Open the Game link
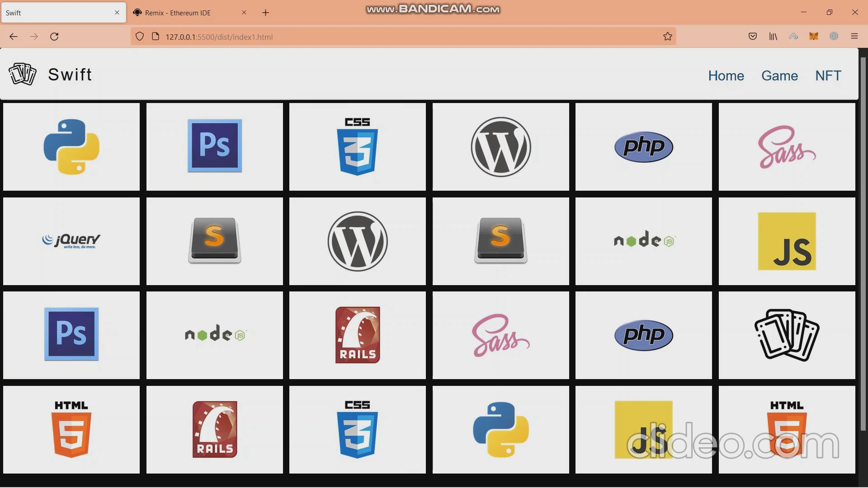Viewport: 868px width, 488px height. point(780,75)
